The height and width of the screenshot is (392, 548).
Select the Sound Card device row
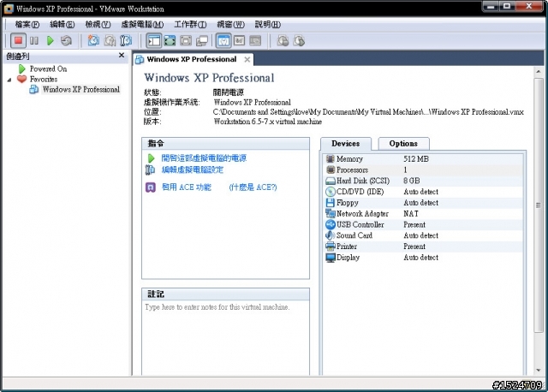423,235
